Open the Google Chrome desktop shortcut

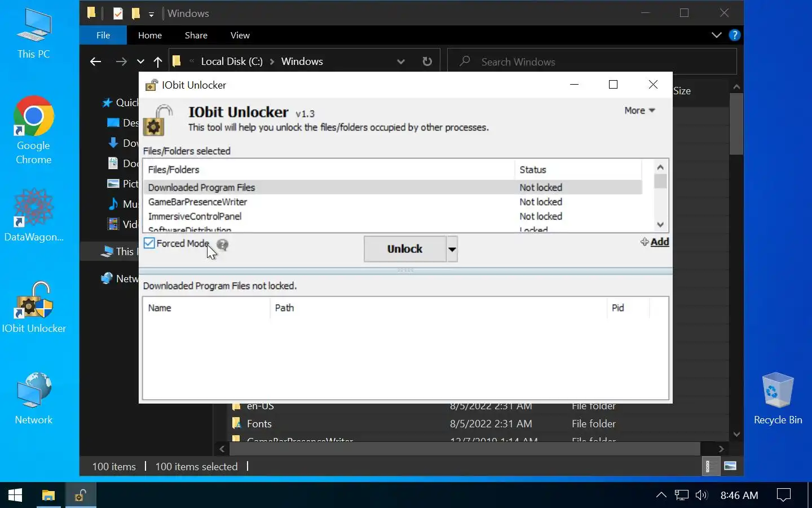pyautogui.click(x=34, y=131)
